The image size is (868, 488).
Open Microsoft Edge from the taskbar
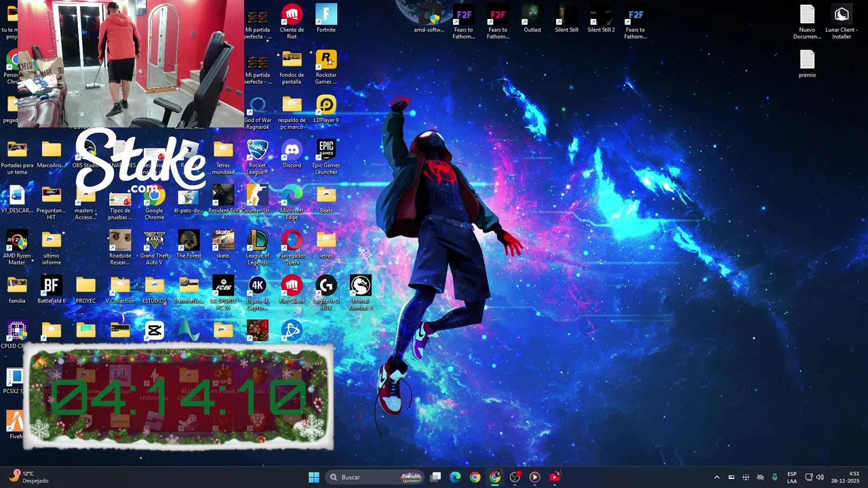tap(455, 477)
